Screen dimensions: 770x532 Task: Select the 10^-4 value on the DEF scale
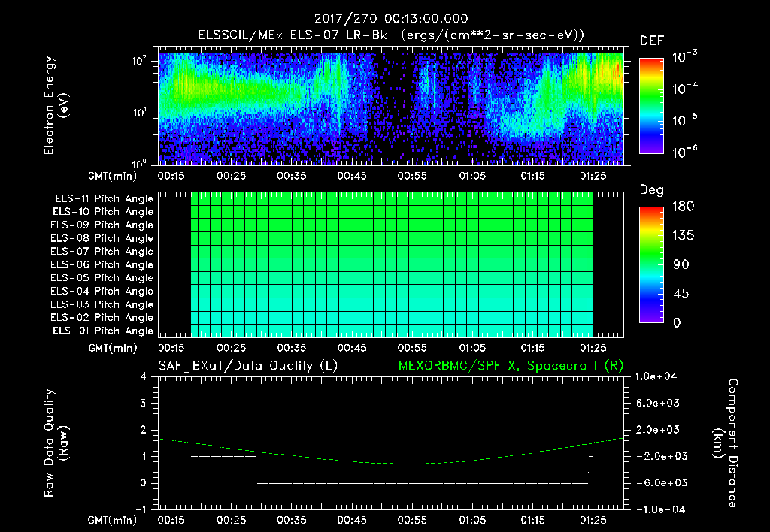[x=684, y=89]
